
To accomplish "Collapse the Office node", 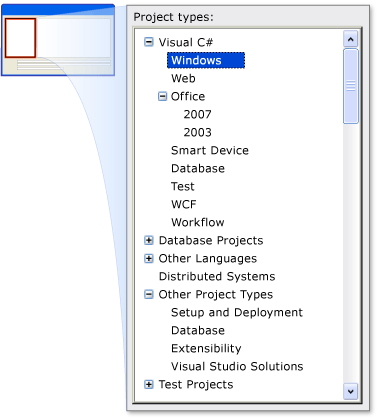I will click(162, 96).
